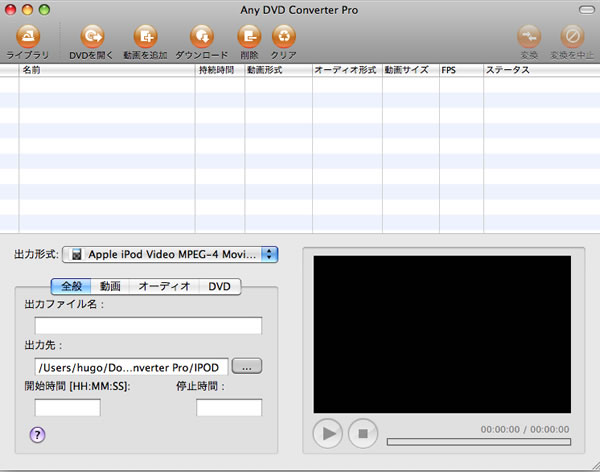The image size is (600, 472).
Task: Stop the video preview
Action: (x=363, y=433)
